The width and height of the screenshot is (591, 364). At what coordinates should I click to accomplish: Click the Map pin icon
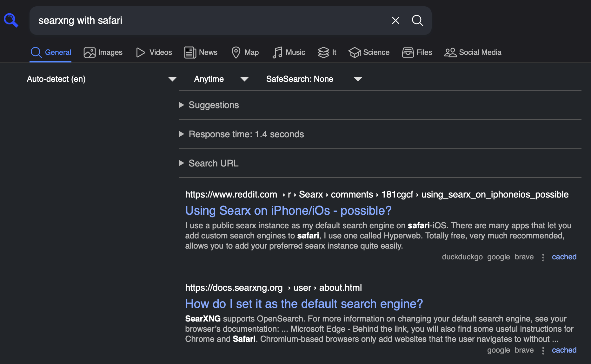(x=236, y=52)
